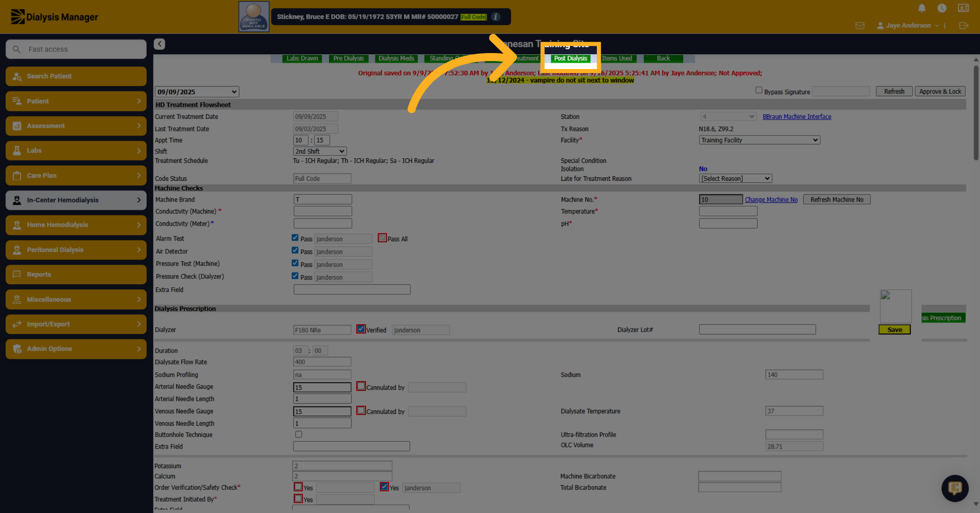980x513 pixels.
Task: Check the Pass All checkbox
Action: 382,238
